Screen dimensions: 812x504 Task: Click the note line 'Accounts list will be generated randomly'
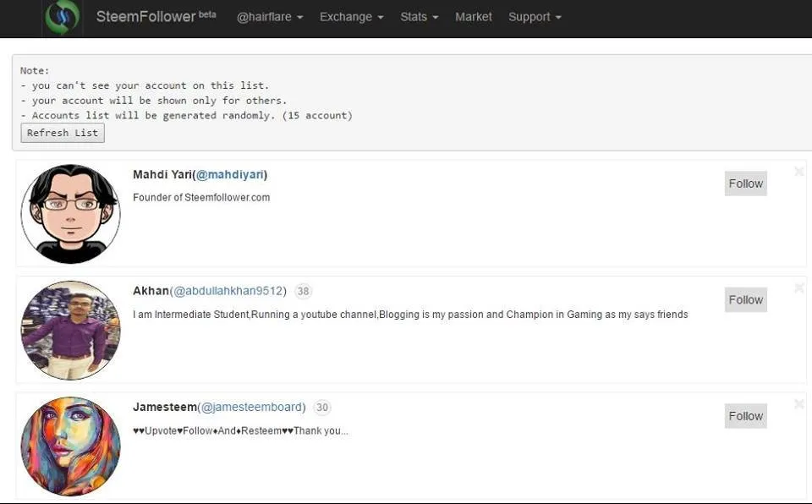[x=186, y=116]
